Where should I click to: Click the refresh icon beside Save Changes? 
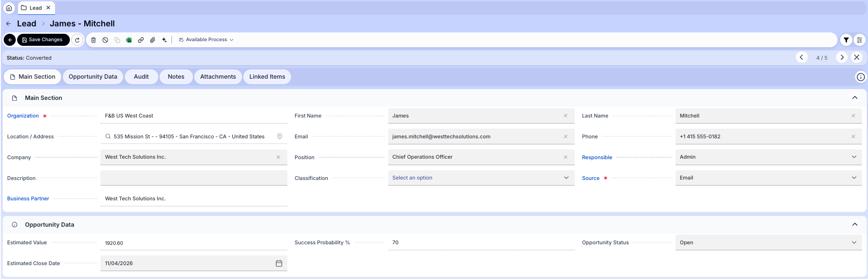(x=77, y=40)
